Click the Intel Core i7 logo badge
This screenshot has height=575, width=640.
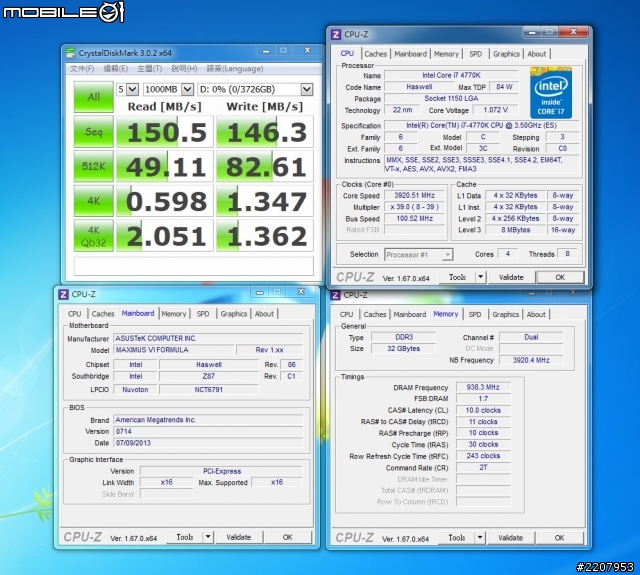[x=551, y=93]
